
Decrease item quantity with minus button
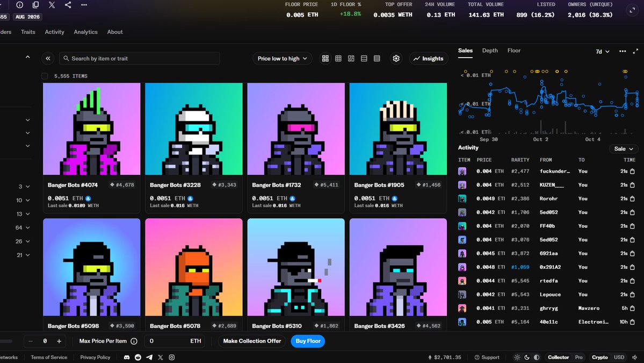(x=31, y=341)
